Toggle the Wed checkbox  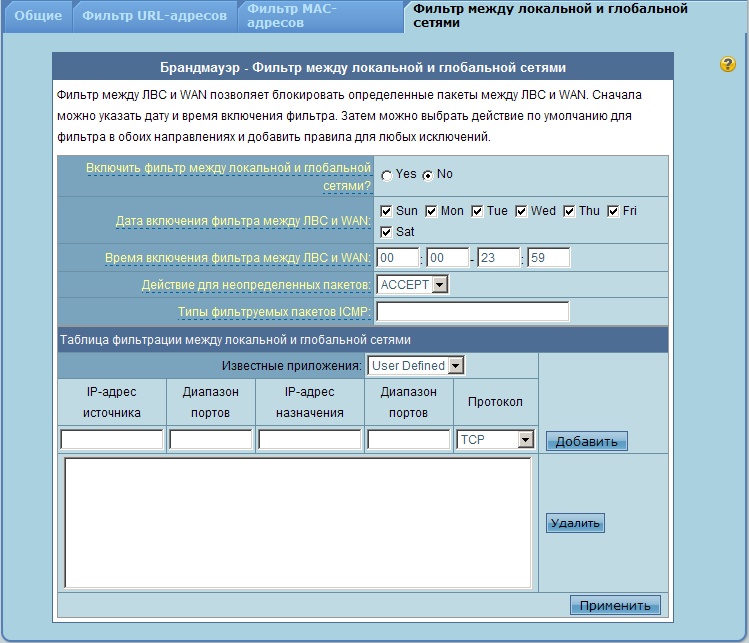click(x=521, y=211)
